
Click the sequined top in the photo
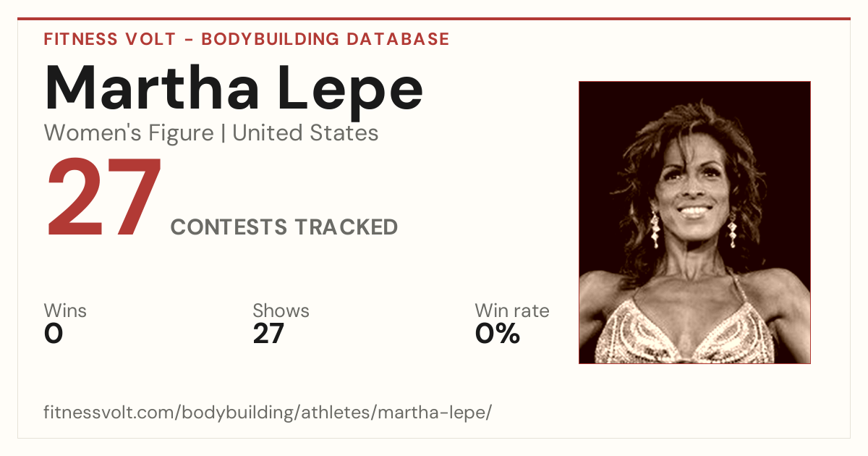[x=691, y=333]
